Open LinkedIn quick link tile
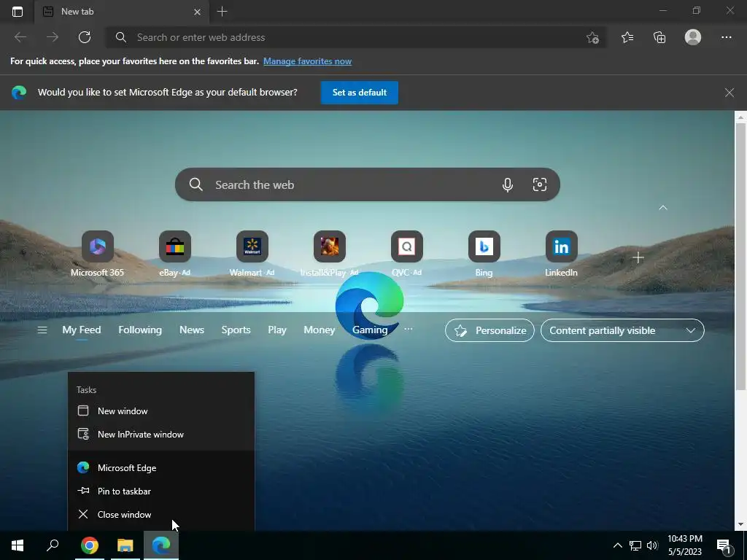The height and width of the screenshot is (560, 747). coord(561,254)
